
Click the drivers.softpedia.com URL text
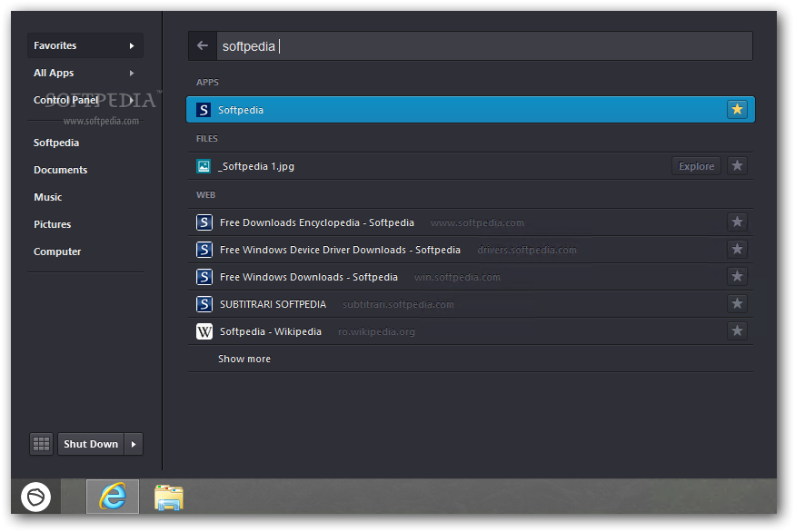[x=527, y=250]
